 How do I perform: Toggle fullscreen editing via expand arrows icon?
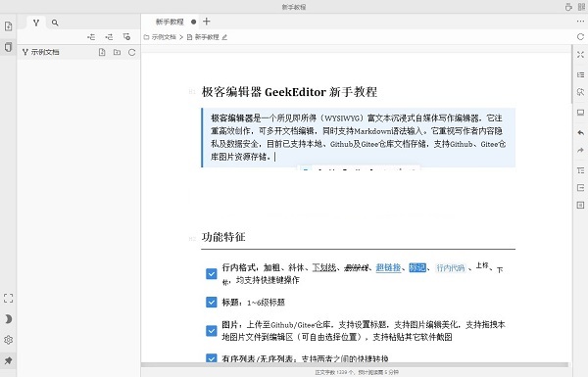(580, 55)
